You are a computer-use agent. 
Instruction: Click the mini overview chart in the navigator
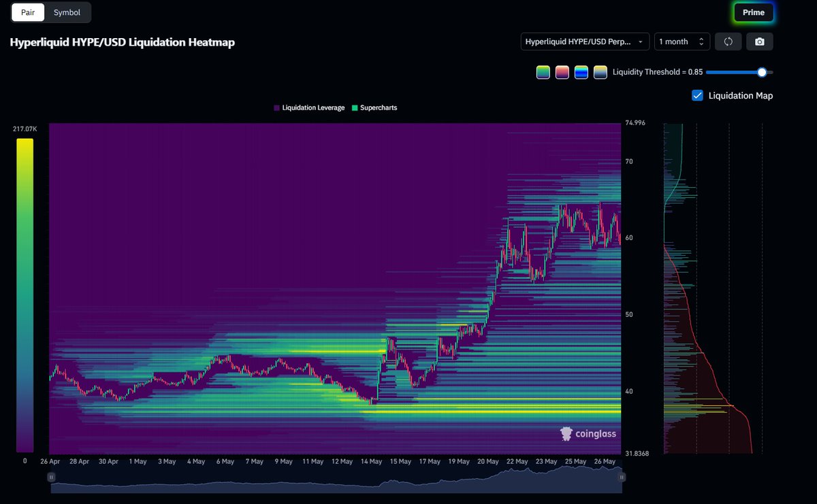tap(336, 477)
